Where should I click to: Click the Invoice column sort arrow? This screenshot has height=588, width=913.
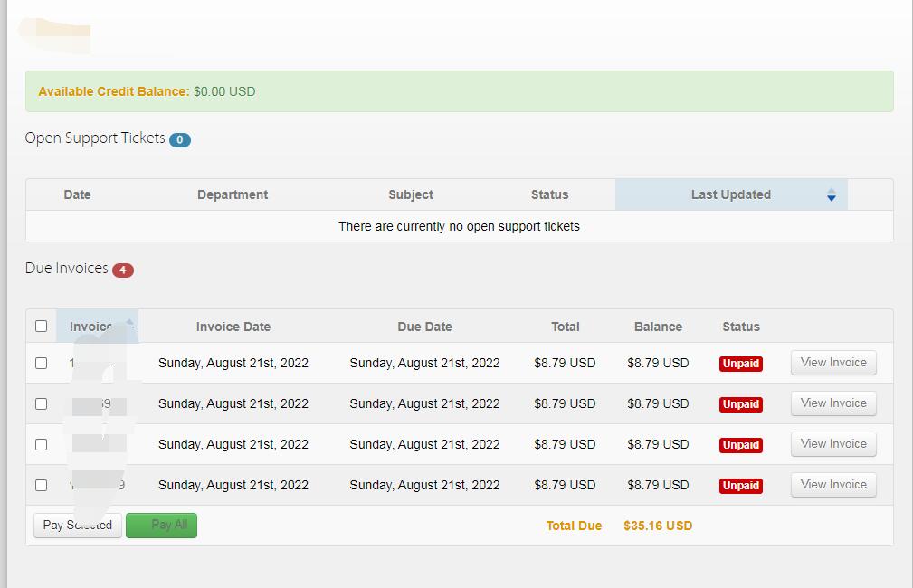130,325
